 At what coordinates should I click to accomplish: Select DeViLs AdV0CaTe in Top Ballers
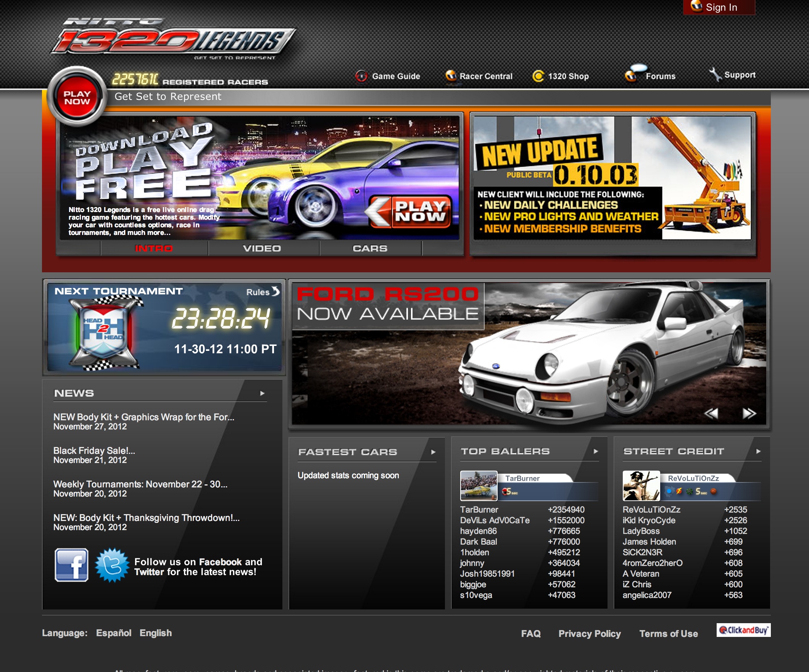tap(495, 520)
